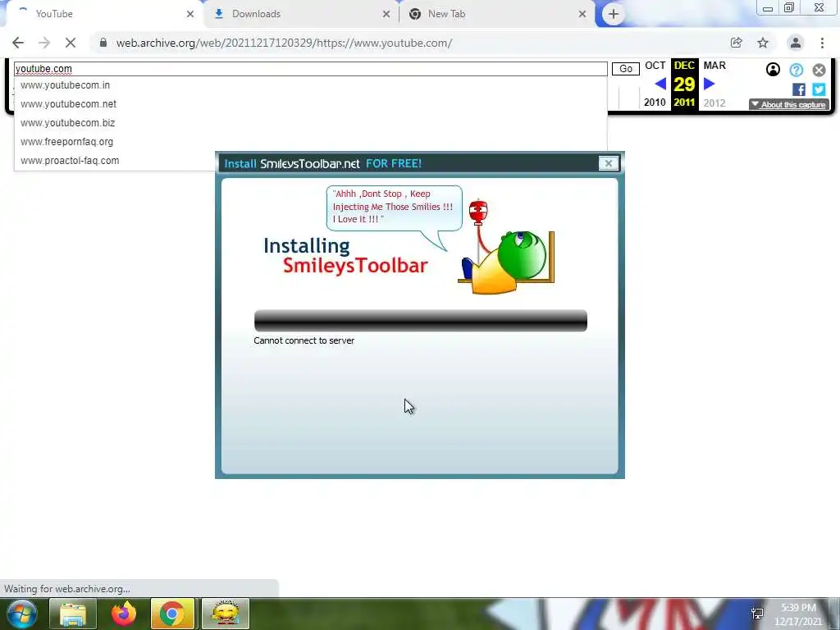
Task: Switch to the Downloads tab
Action: [x=300, y=14]
